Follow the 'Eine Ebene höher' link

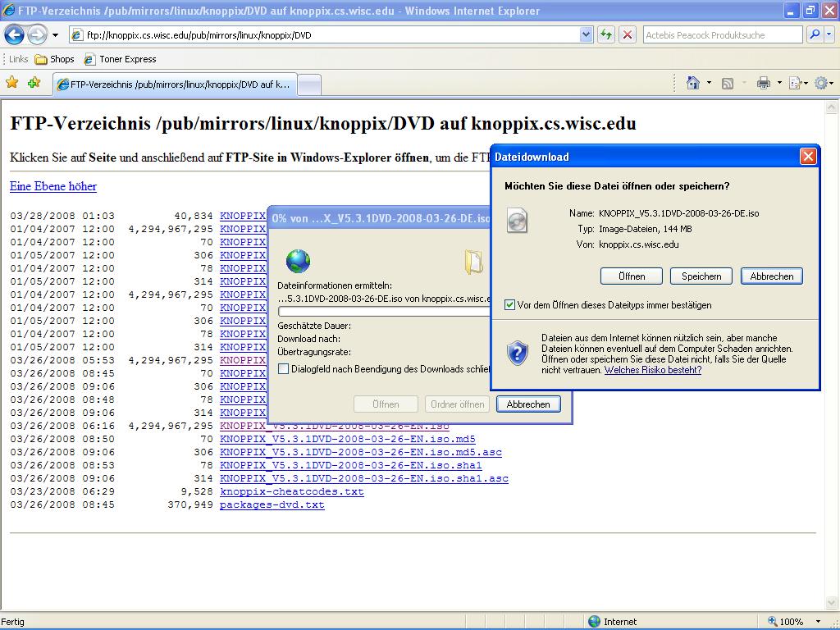(53, 186)
